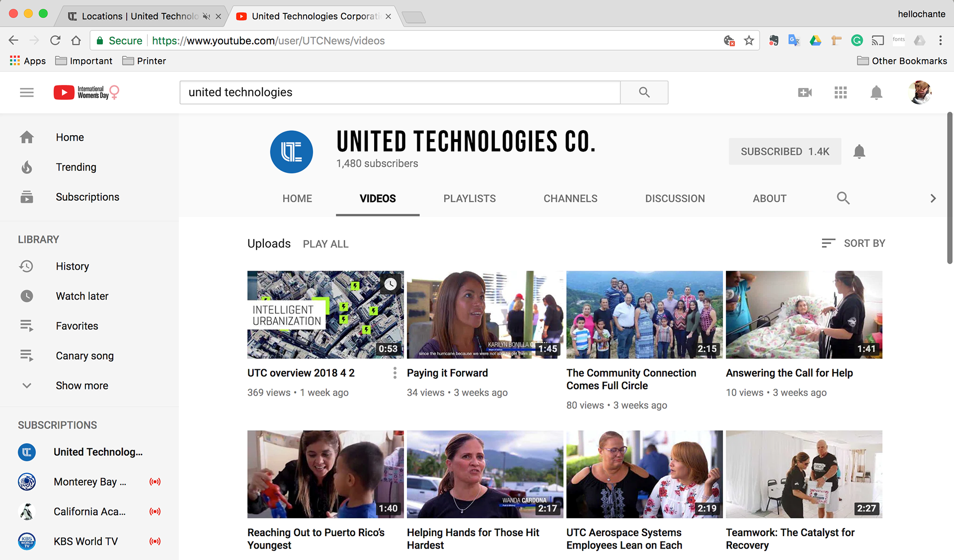Open California Aca... subscription channel
The width and height of the screenshot is (954, 560).
point(89,512)
